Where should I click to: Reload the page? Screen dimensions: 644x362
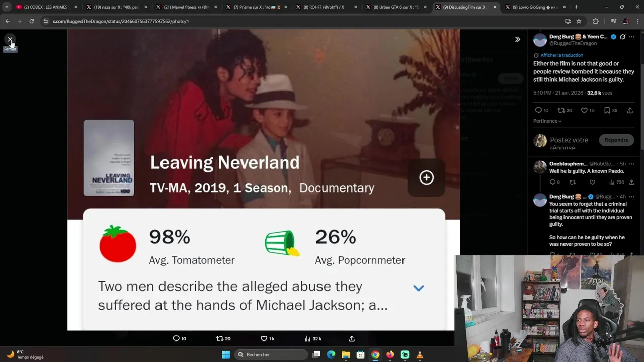coord(31,21)
